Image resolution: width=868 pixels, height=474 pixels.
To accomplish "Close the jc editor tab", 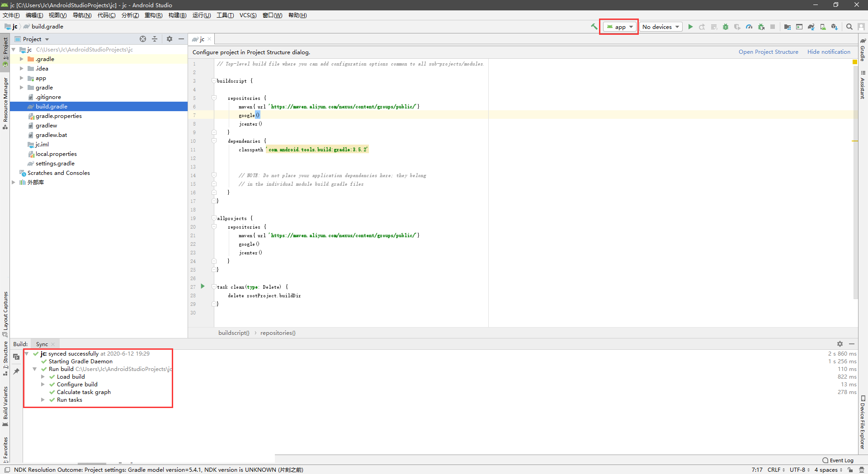I will point(209,39).
